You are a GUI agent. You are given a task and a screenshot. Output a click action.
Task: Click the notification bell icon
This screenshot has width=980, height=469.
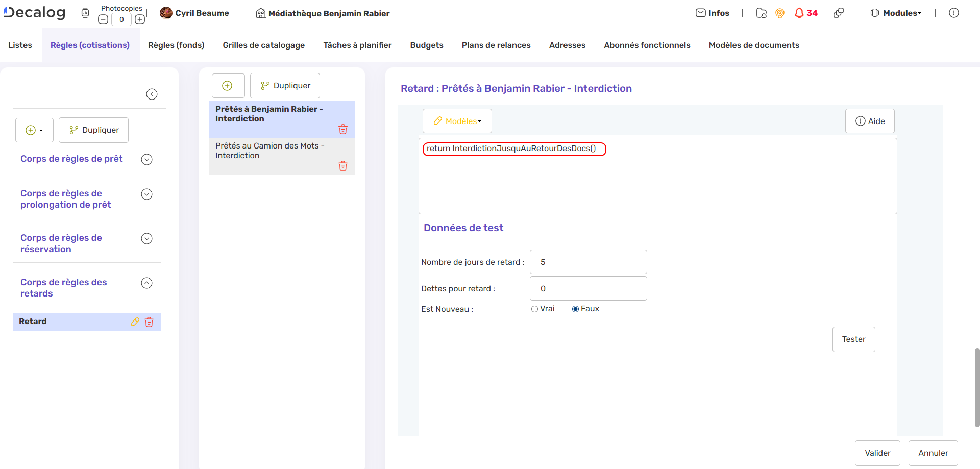799,13
